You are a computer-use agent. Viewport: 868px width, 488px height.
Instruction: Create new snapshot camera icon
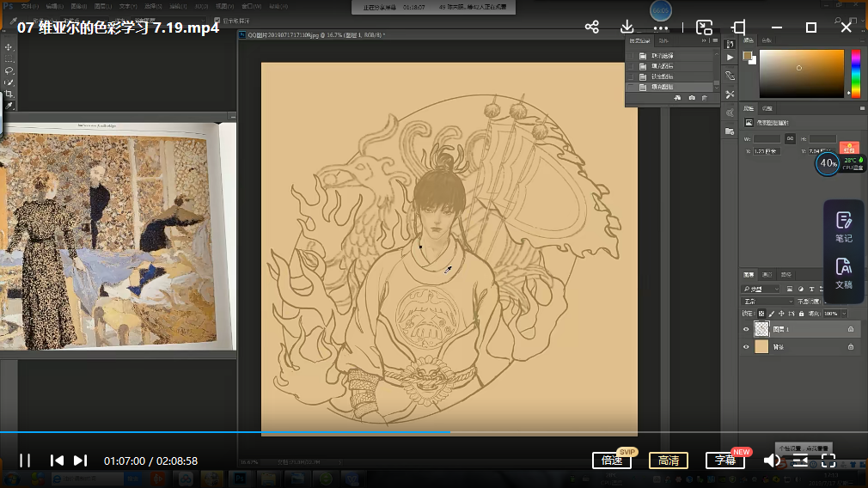click(x=692, y=98)
